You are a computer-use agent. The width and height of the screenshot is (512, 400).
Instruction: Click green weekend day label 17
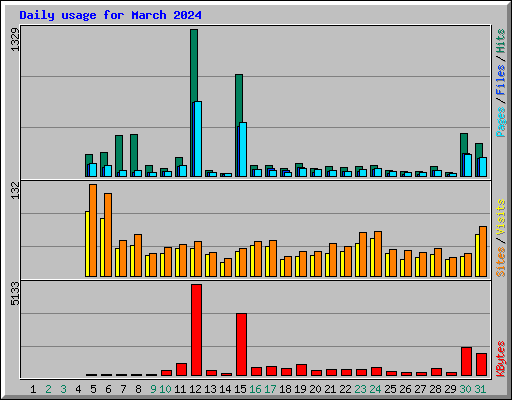coord(270,389)
